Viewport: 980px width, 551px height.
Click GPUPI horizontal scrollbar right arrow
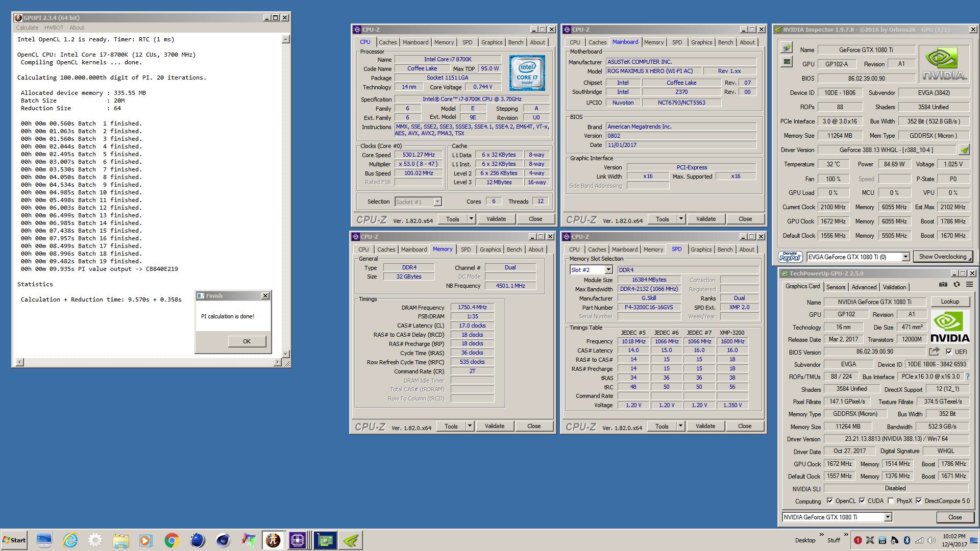(x=278, y=362)
